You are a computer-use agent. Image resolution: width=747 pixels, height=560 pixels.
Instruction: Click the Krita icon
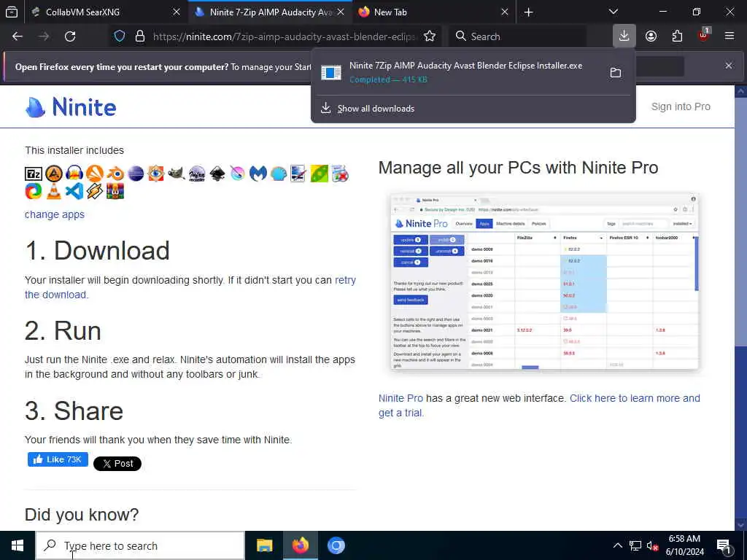(238, 174)
